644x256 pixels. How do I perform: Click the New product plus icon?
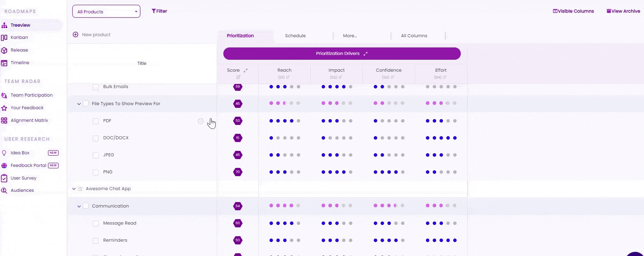(x=76, y=34)
